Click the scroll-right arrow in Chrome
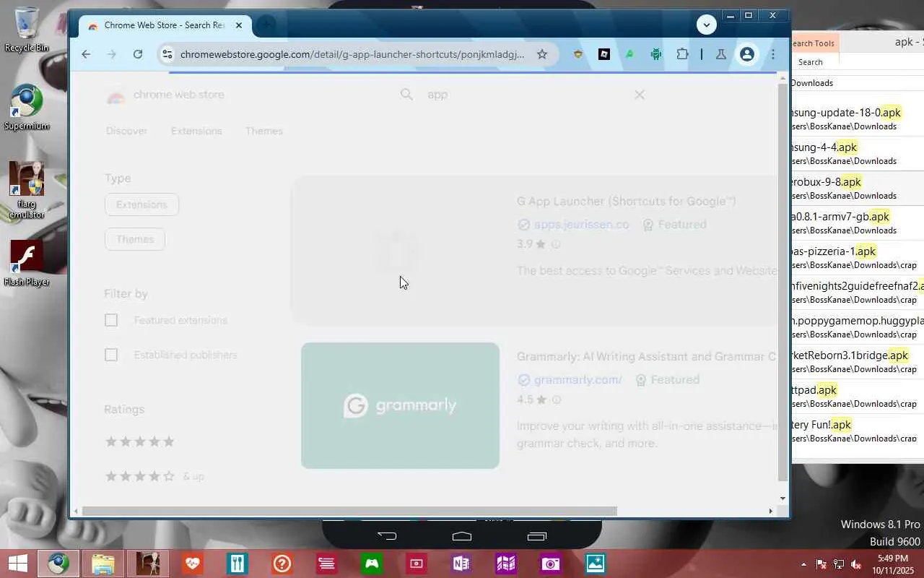This screenshot has height=578, width=924. click(770, 511)
